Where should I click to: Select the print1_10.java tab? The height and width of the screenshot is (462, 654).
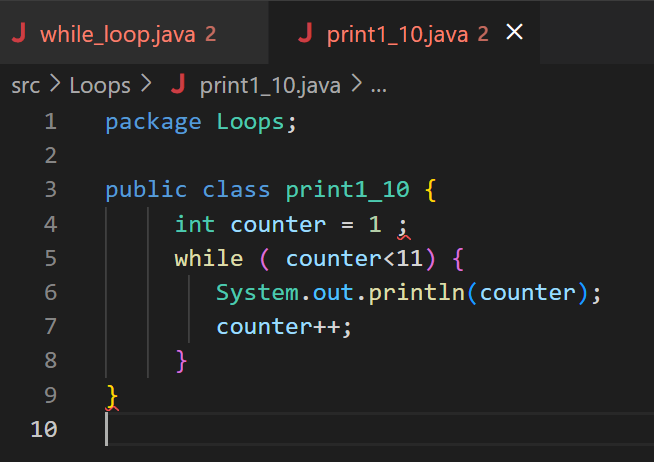404,33
